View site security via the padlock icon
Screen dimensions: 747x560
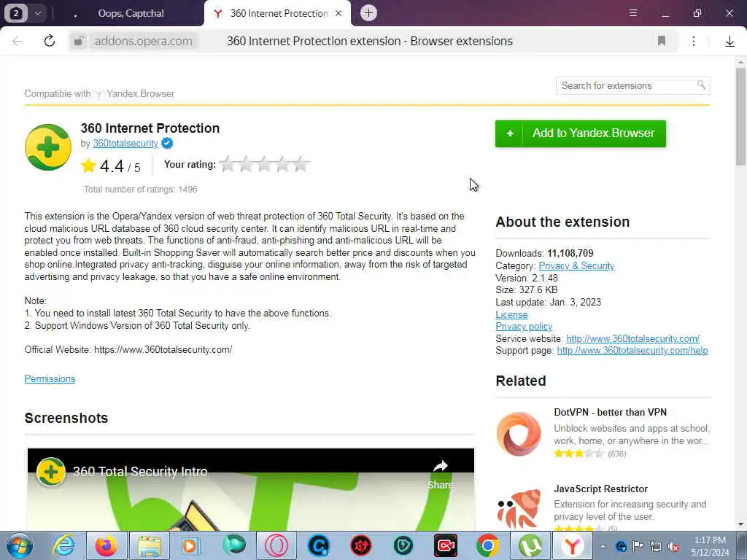[79, 41]
